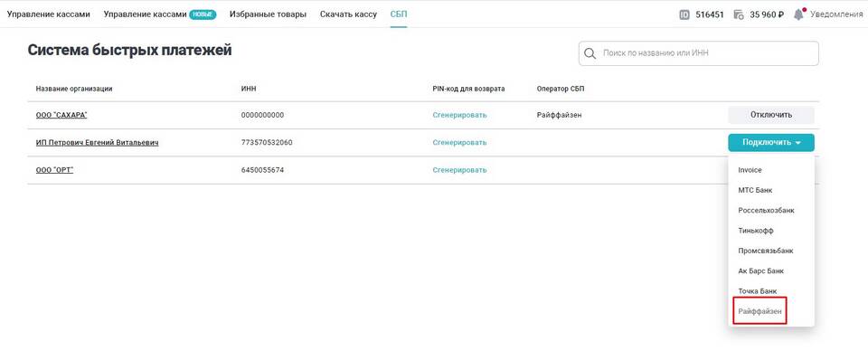Click the ID badge icon
This screenshot has height=351, width=868.
pos(684,15)
